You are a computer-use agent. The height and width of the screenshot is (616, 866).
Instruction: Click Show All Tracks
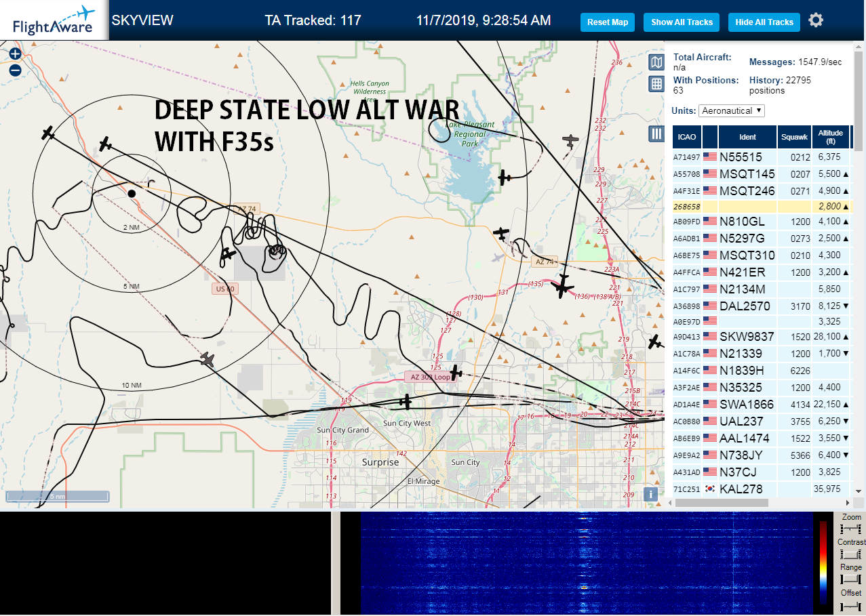tap(682, 22)
